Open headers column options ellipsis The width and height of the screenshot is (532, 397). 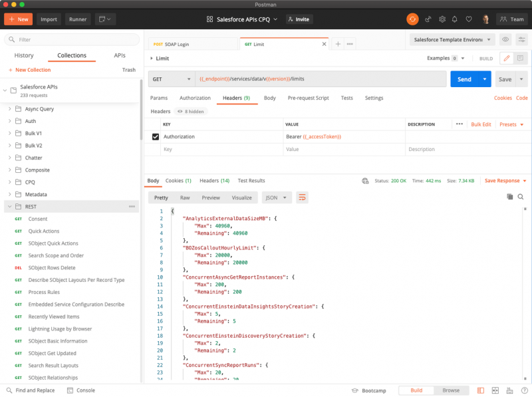tap(460, 124)
